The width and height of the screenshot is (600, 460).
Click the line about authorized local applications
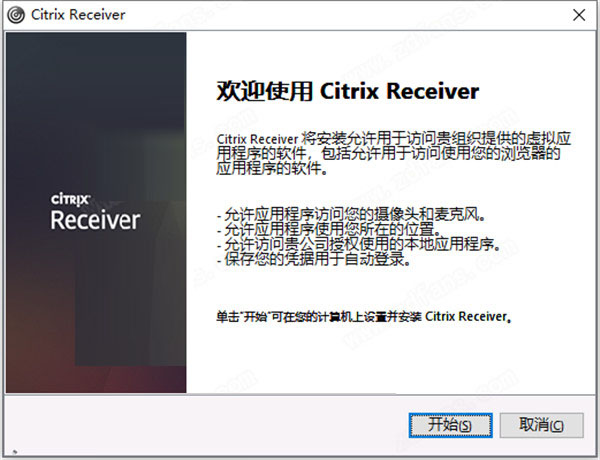click(x=358, y=245)
